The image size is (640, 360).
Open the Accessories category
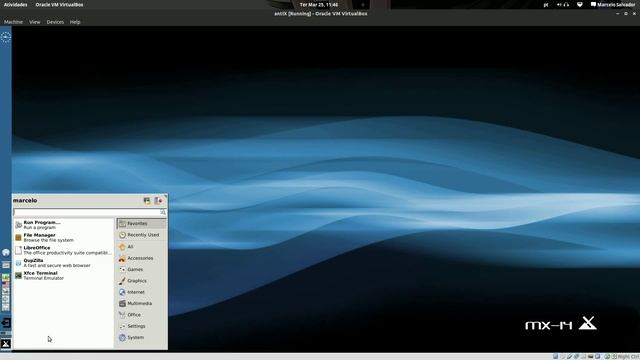pyautogui.click(x=141, y=258)
